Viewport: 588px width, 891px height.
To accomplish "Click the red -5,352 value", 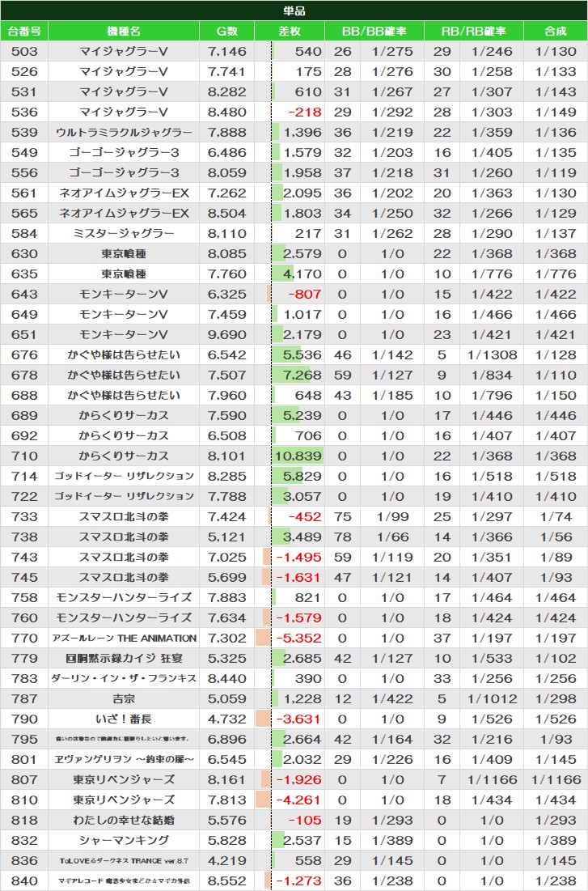I will [298, 639].
